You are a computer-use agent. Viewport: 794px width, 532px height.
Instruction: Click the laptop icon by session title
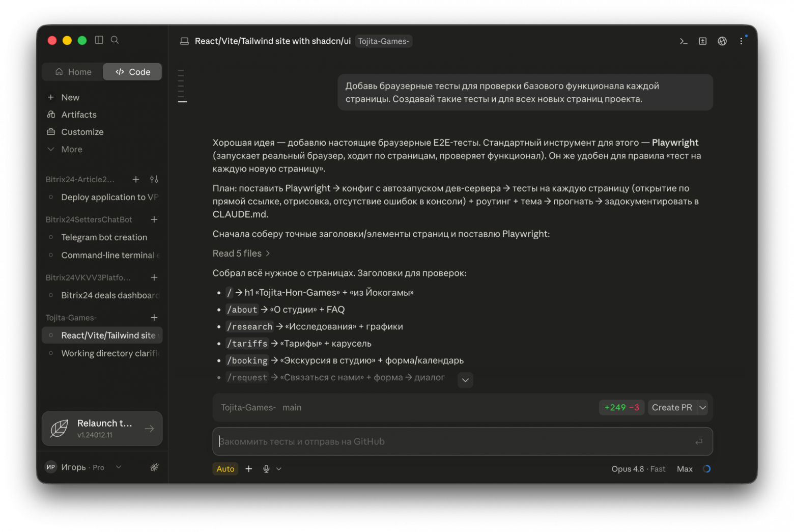tap(184, 41)
